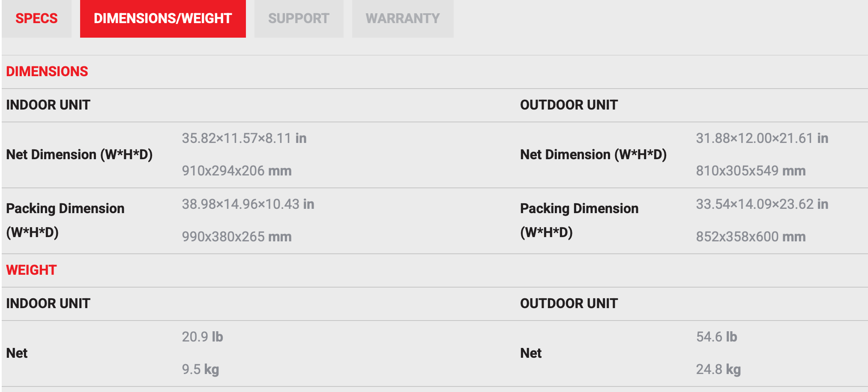Switch to the SPECS tab
The height and width of the screenshot is (392, 868).
click(x=36, y=18)
